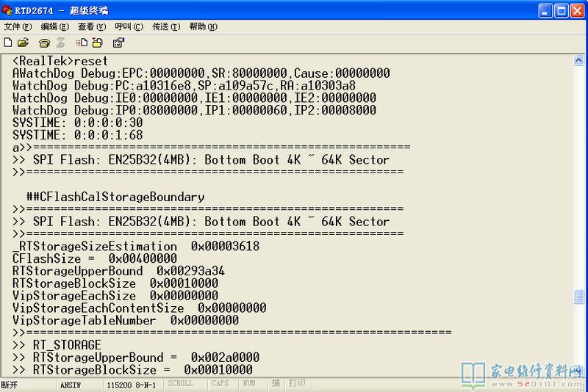Viewport: 588px width, 392px height.
Task: Click the Properties toolbar icon
Action: tap(118, 43)
